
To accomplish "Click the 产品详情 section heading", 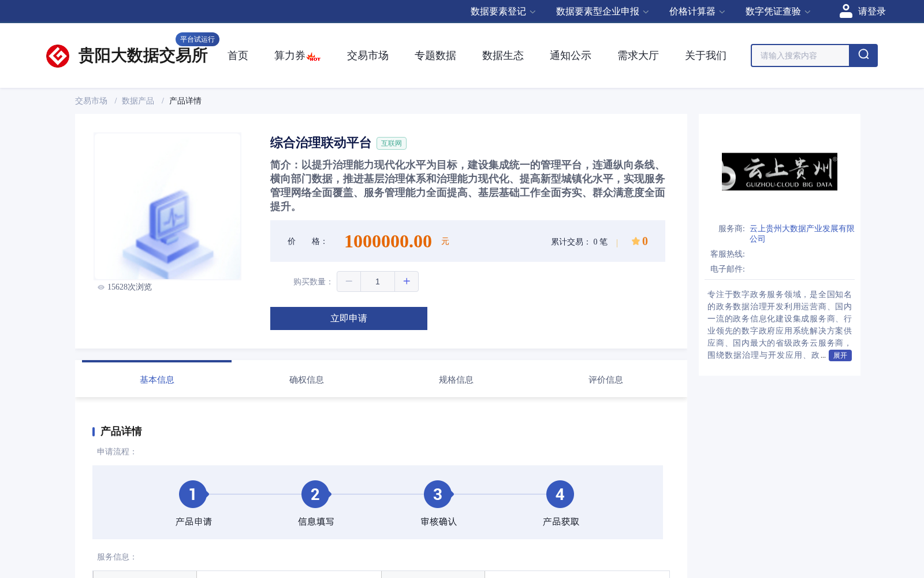I will coord(121,431).
